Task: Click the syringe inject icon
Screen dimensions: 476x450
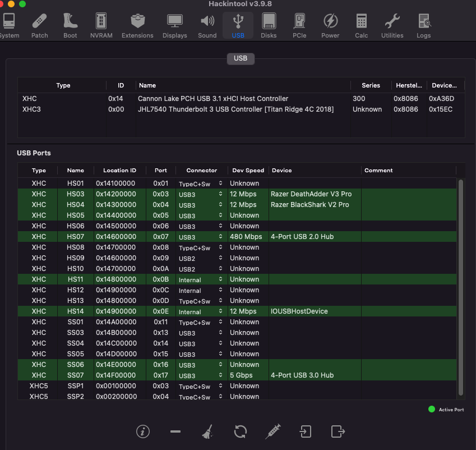Action: pos(273,431)
